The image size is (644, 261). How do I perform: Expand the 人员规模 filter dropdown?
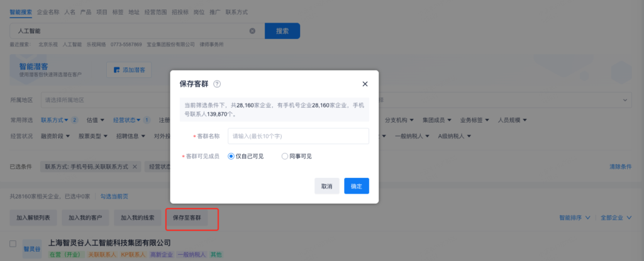[x=512, y=120]
